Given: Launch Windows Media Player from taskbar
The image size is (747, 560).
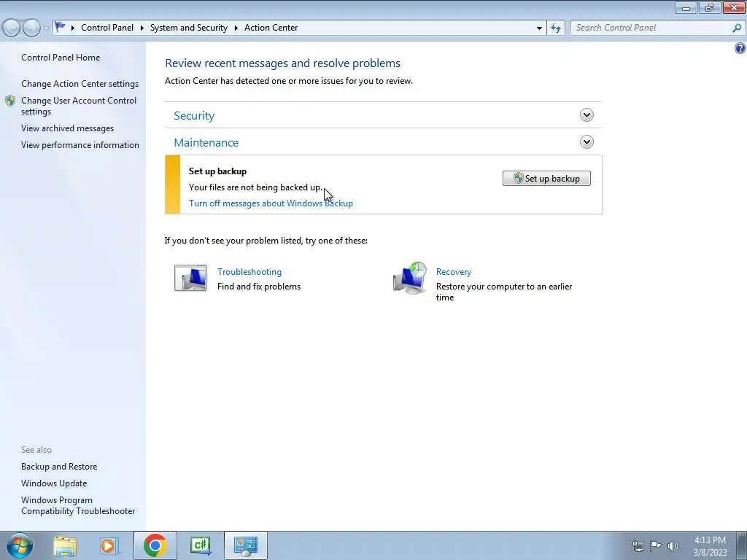Looking at the screenshot, I should (109, 545).
